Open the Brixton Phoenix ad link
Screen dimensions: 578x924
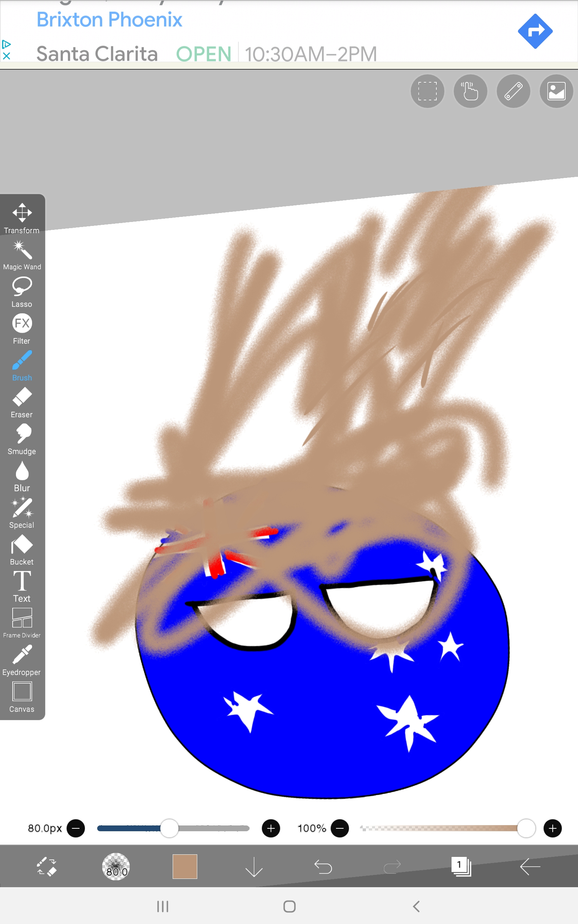(109, 19)
